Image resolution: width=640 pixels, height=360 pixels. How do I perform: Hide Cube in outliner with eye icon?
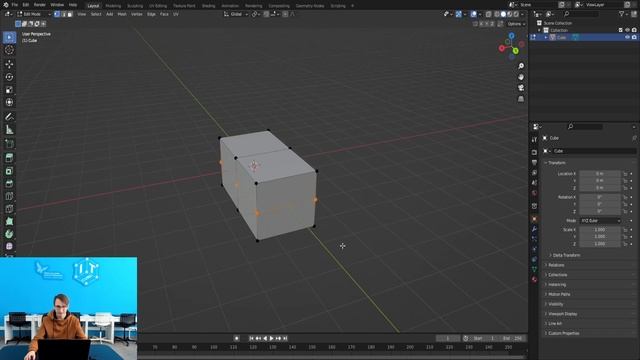pos(627,37)
